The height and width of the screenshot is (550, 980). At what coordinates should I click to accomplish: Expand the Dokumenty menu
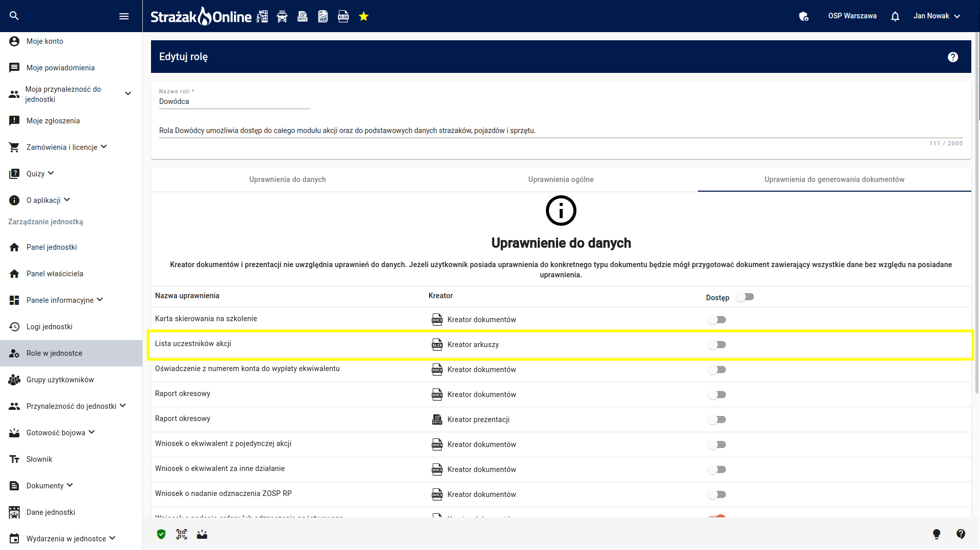[70, 485]
